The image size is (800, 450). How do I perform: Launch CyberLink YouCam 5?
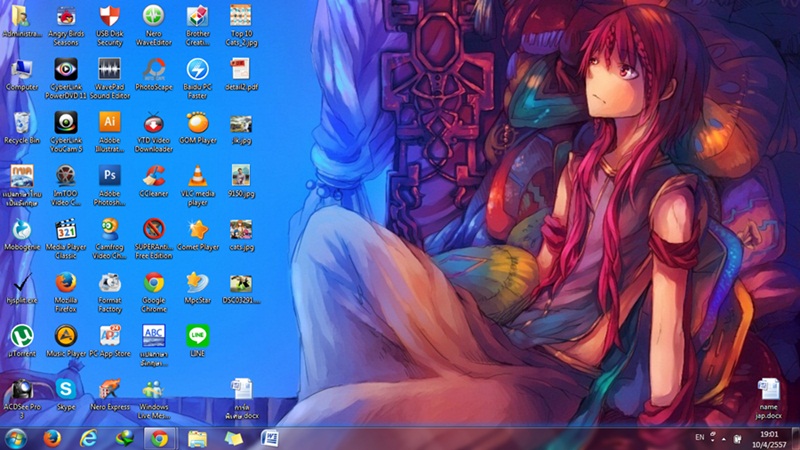66,132
